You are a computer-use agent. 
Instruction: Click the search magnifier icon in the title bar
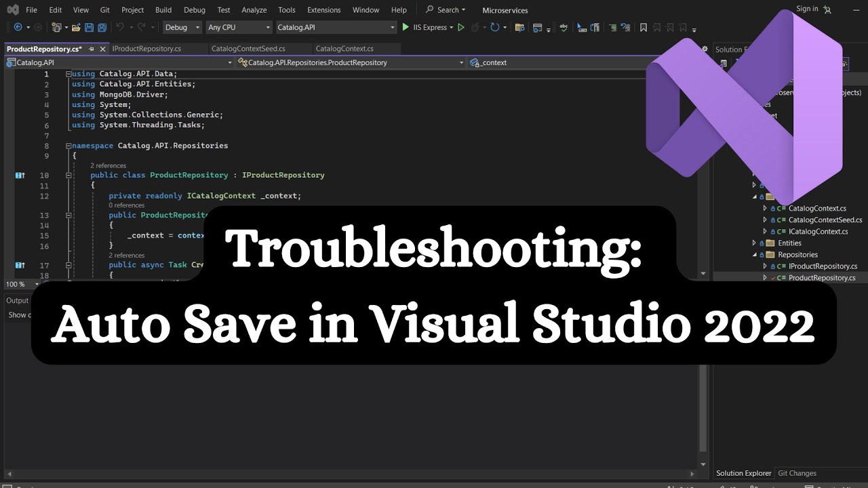pos(430,9)
